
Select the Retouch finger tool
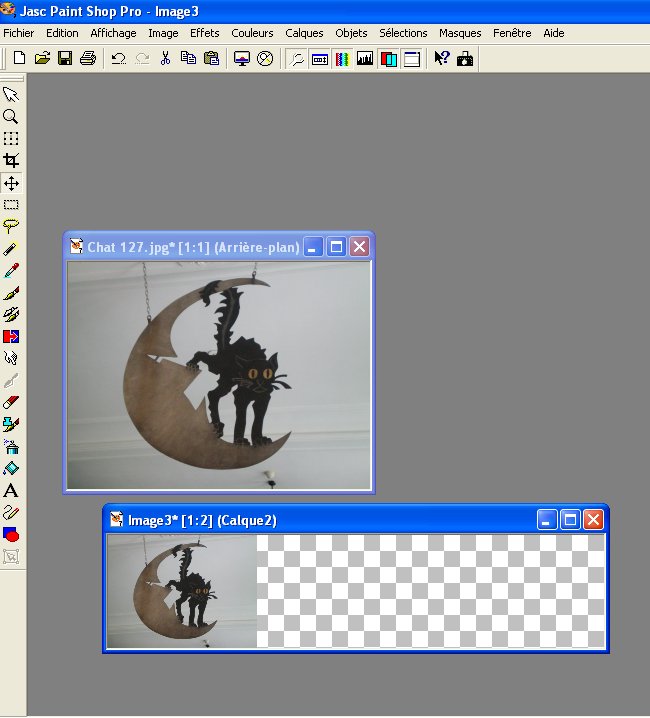click(x=11, y=358)
